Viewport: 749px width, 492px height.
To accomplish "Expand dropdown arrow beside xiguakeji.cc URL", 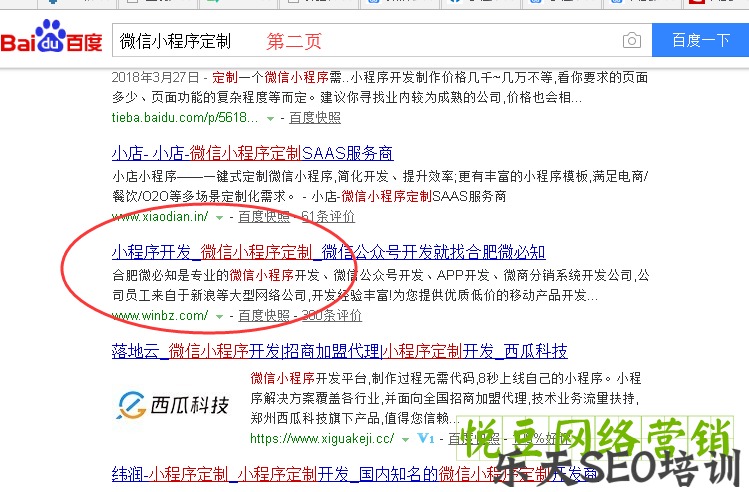I will pos(405,439).
